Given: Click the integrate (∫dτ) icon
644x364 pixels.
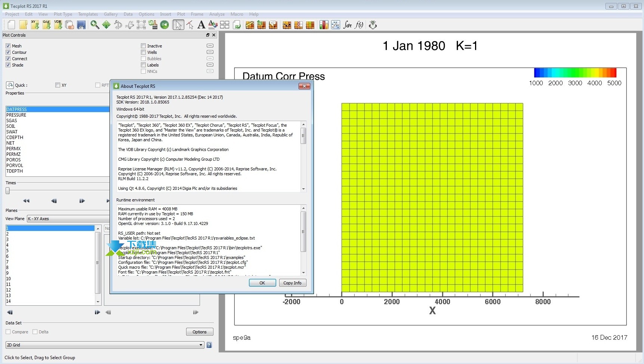Looking at the screenshot, I should (348, 25).
